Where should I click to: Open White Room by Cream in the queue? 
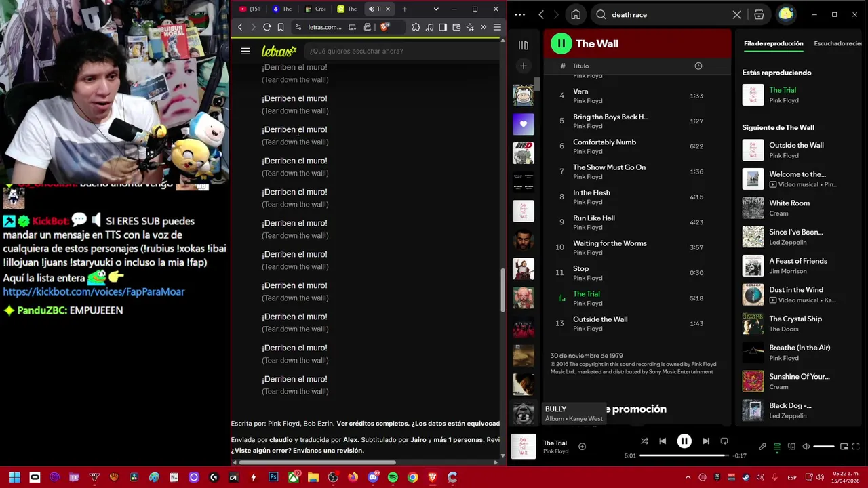797,207
